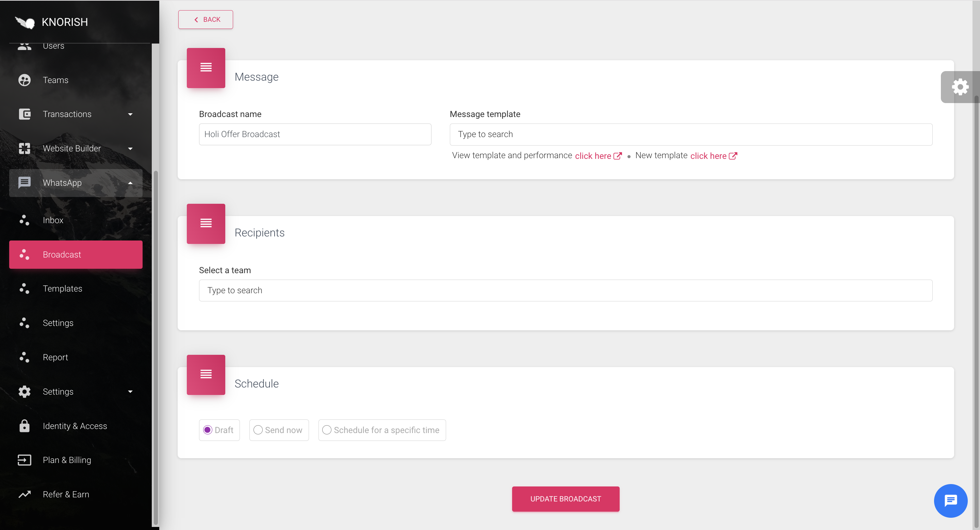Click the UPDATE BROADCAST button
The image size is (980, 530).
click(565, 499)
